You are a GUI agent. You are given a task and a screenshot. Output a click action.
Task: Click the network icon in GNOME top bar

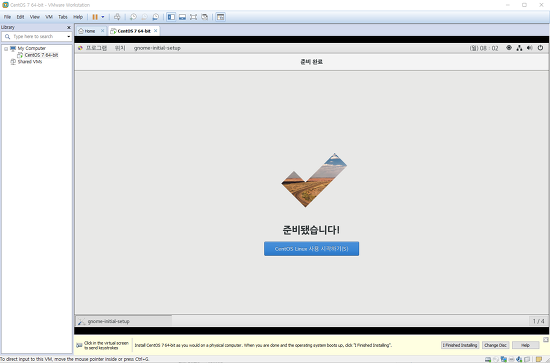click(519, 48)
